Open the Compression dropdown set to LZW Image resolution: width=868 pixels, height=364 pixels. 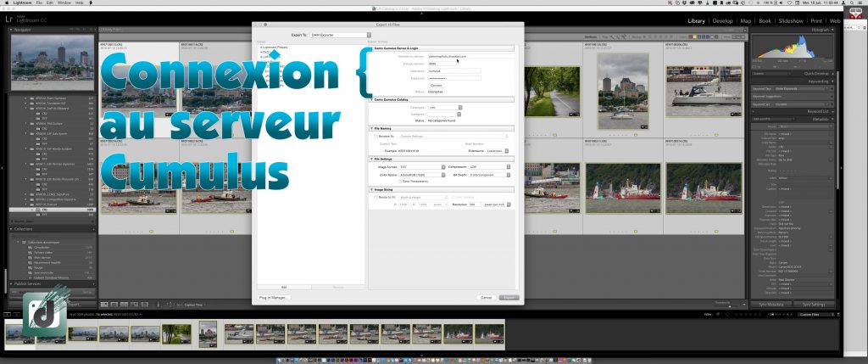[x=489, y=167]
